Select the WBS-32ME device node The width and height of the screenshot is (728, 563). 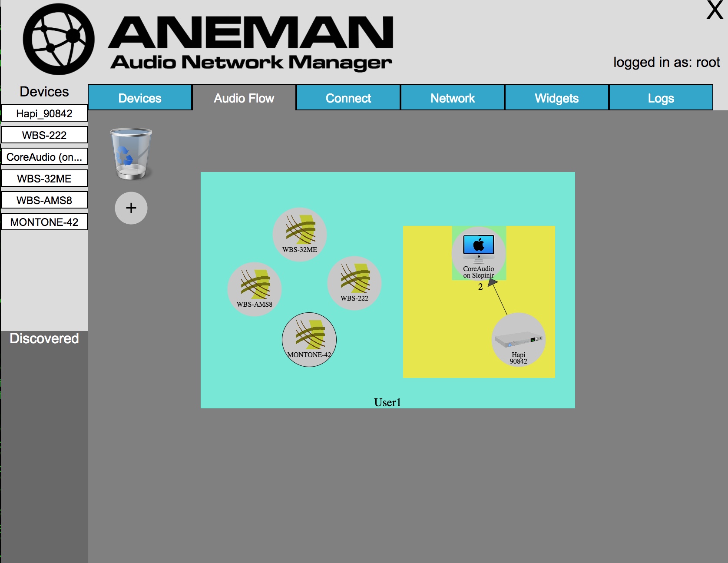[x=300, y=235]
